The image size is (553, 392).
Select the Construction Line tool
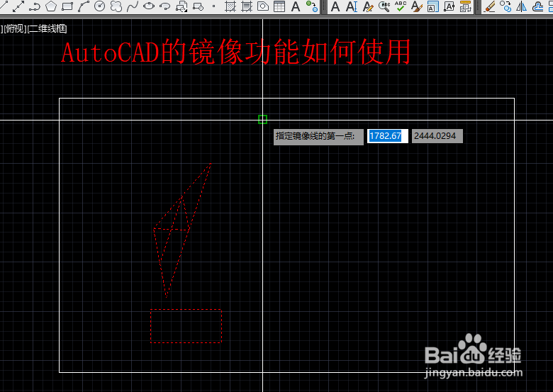pos(18,6)
